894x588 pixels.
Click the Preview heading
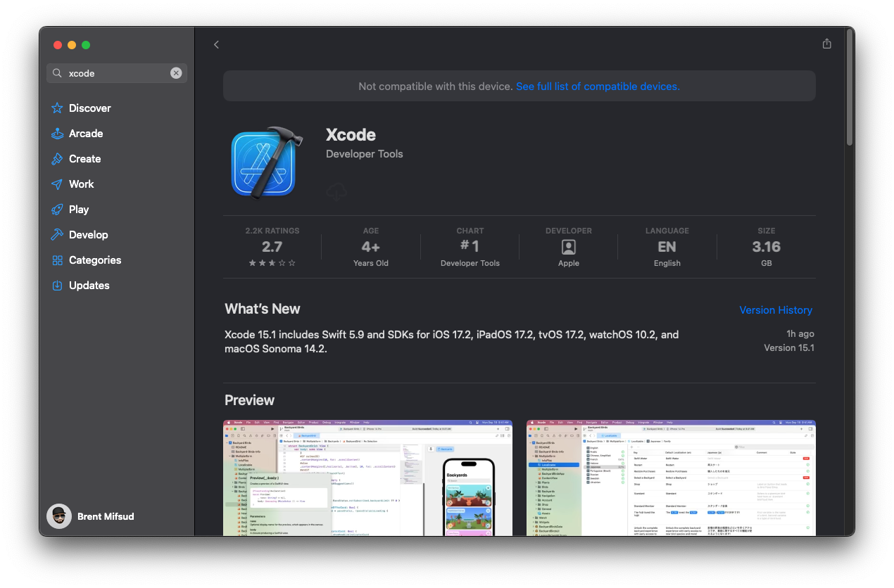(249, 400)
